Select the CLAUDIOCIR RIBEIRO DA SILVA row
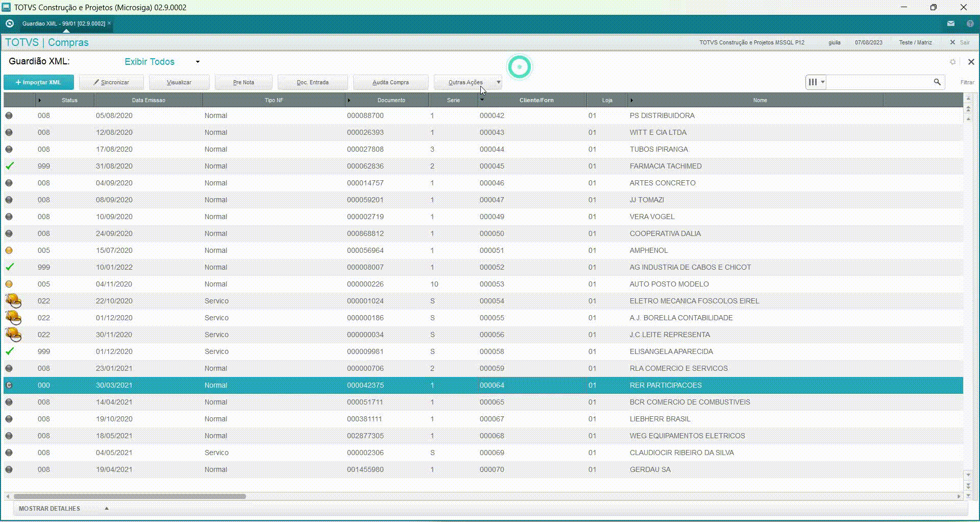Screen dimensions: 980x522 coord(483,453)
